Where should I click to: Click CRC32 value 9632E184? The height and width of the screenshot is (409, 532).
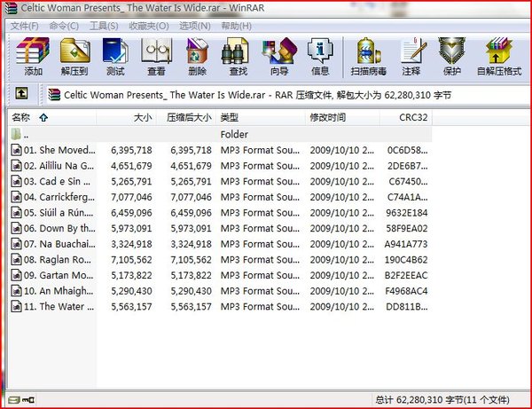pyautogui.click(x=406, y=213)
